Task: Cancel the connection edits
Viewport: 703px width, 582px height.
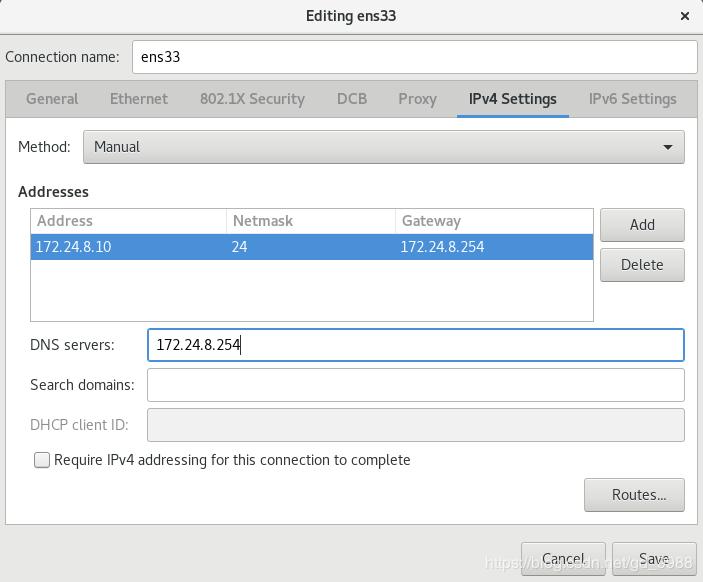Action: (x=563, y=559)
